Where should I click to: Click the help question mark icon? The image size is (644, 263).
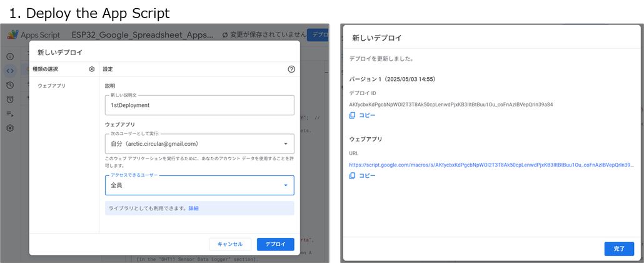[291, 70]
